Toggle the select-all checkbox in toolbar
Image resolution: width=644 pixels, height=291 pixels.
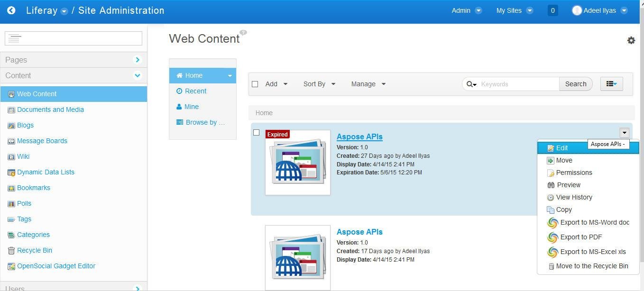[x=255, y=84]
